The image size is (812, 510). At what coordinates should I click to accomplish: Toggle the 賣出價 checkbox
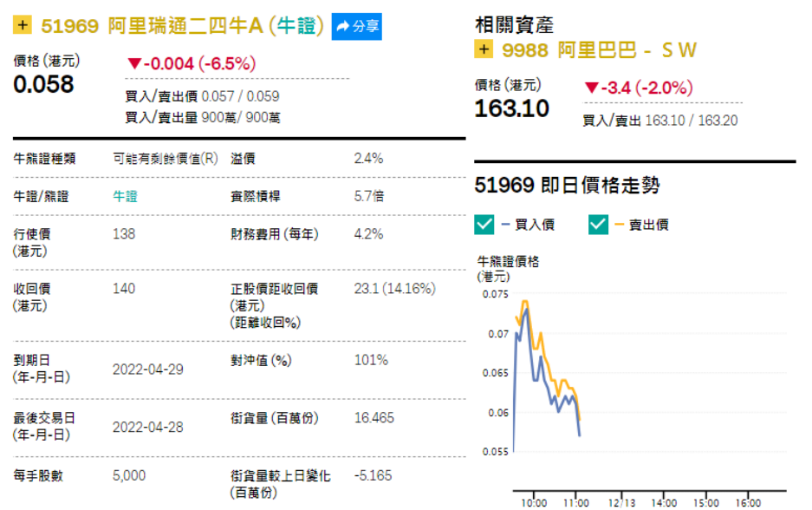(x=598, y=225)
